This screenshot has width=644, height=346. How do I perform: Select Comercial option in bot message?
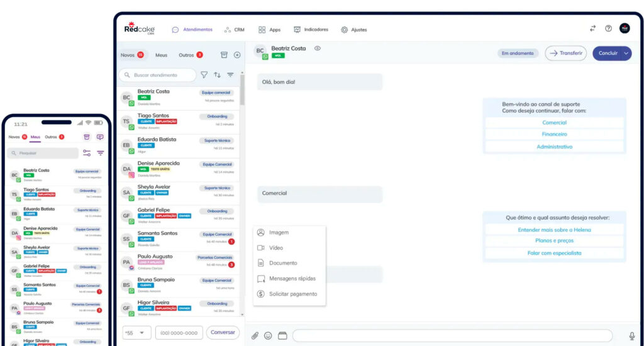click(x=554, y=123)
